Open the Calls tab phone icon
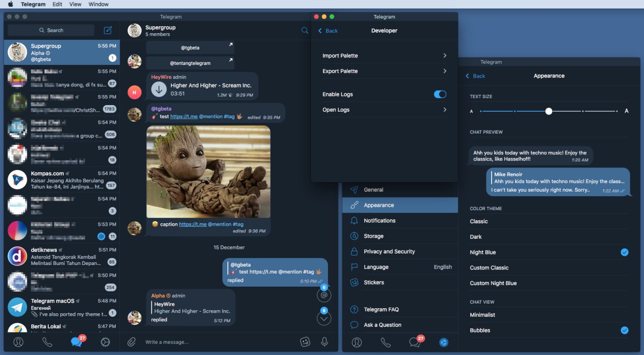644x355 pixels. tap(47, 342)
